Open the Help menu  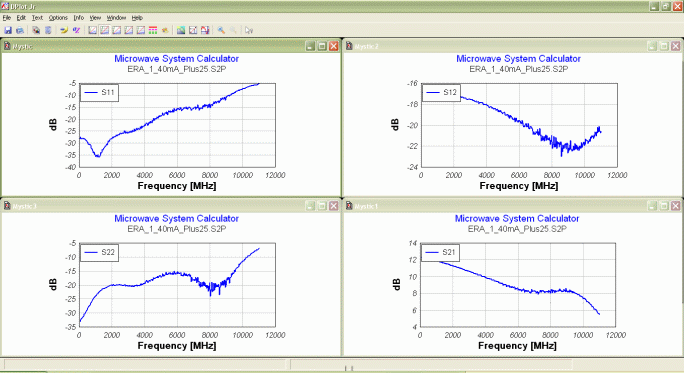click(x=137, y=18)
